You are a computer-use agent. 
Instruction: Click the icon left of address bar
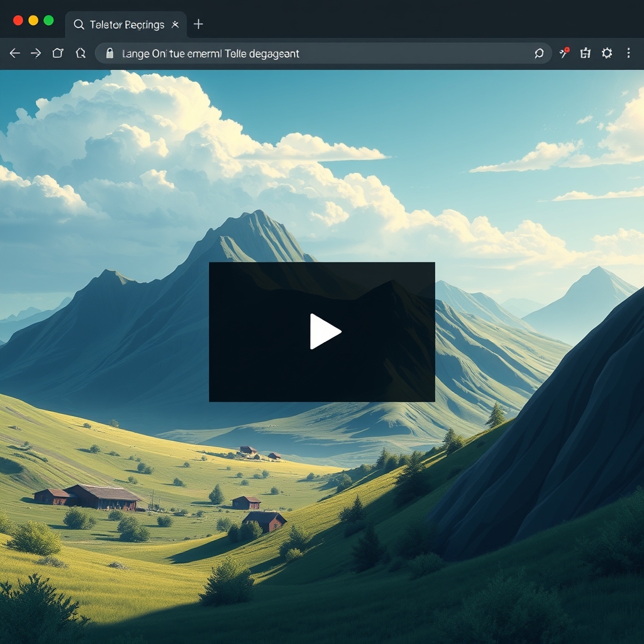click(80, 53)
